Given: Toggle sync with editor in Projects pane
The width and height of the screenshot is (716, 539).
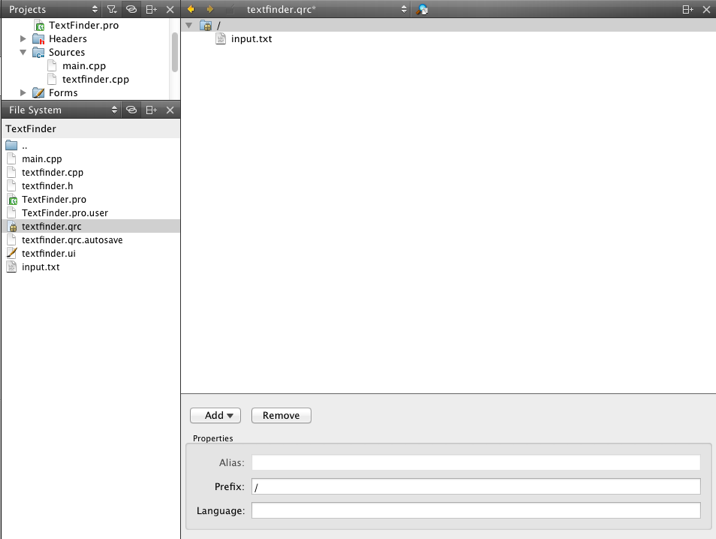Looking at the screenshot, I should 131,9.
